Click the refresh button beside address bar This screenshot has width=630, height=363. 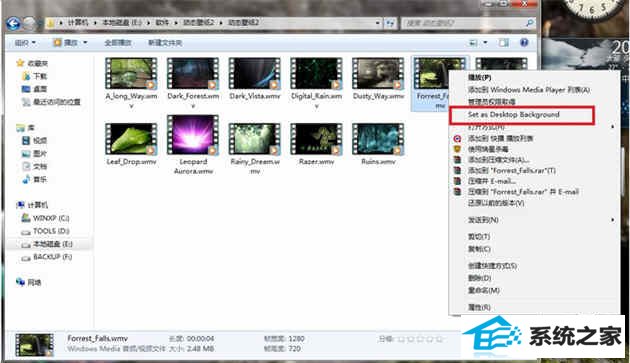tap(390, 23)
